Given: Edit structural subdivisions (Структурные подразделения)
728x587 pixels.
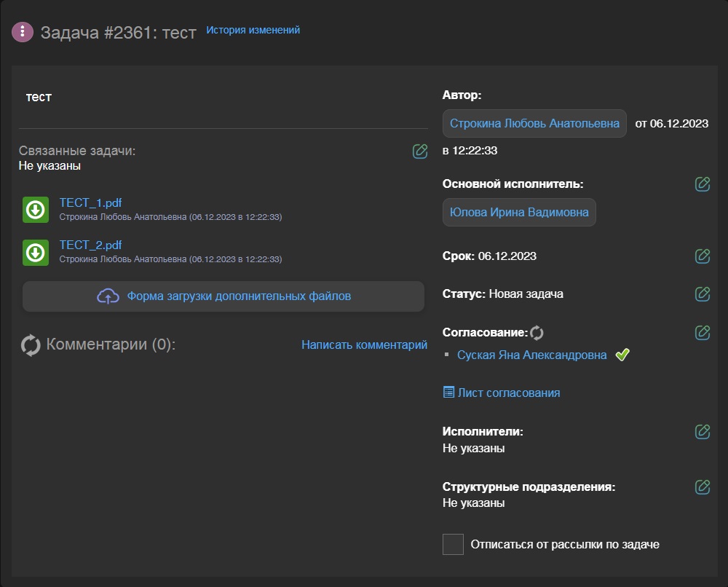Looking at the screenshot, I should pyautogui.click(x=702, y=486).
